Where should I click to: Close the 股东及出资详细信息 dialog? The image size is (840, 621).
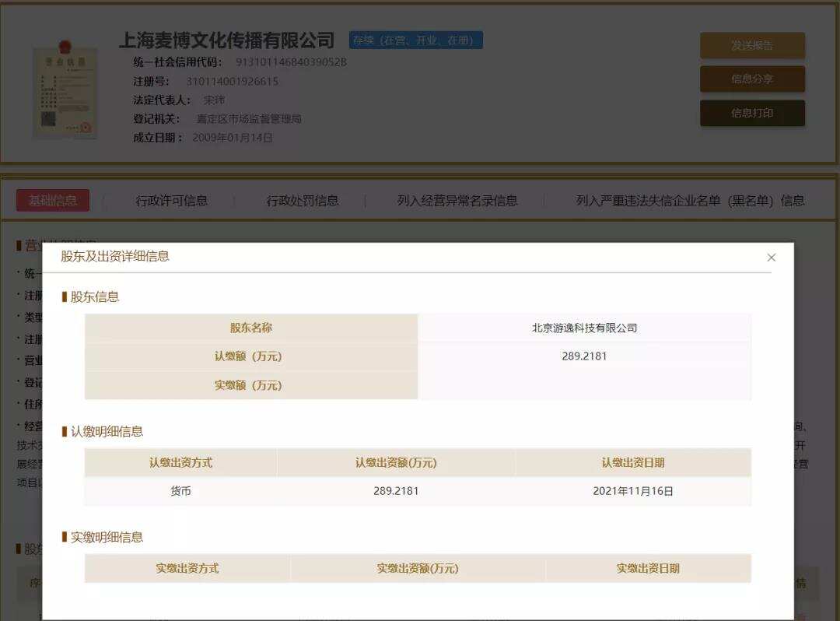click(x=771, y=257)
